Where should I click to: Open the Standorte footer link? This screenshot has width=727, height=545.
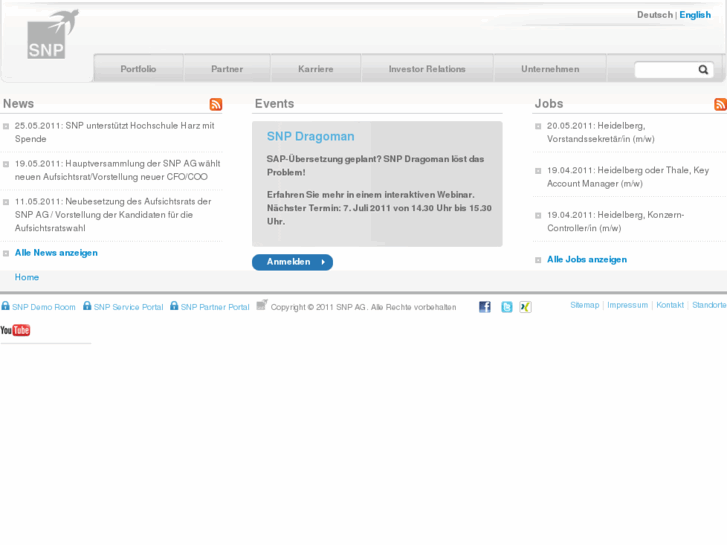(x=709, y=305)
